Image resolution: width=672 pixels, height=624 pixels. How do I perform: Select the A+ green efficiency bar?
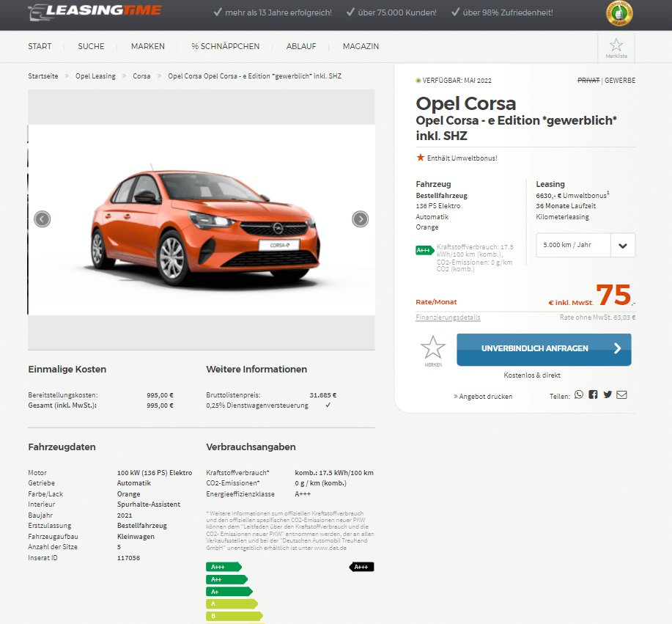(x=229, y=592)
